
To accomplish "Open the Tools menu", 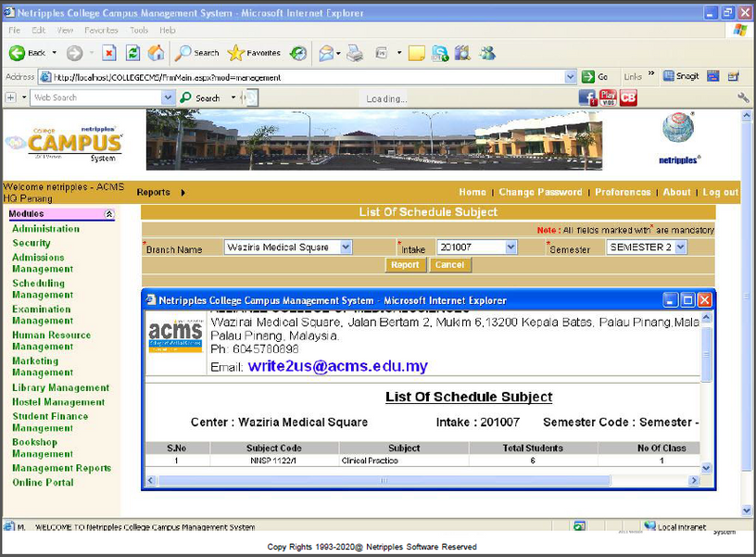I will click(139, 31).
